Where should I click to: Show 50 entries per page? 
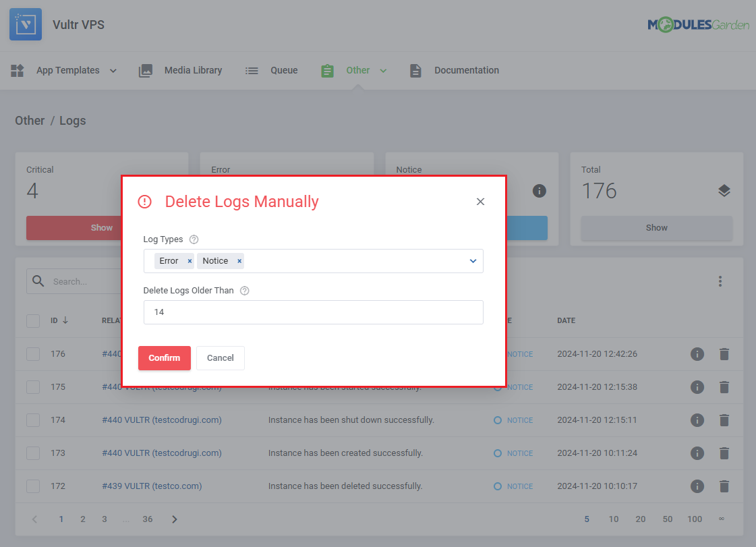pos(667,519)
